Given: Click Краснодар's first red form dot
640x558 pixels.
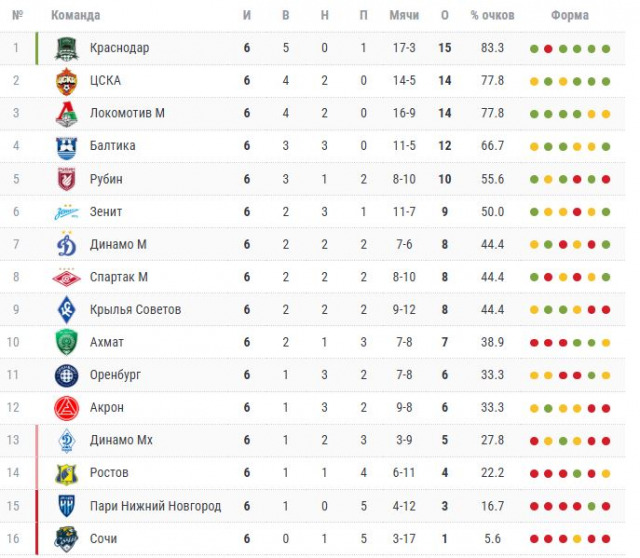Looking at the screenshot, I should (x=549, y=49).
